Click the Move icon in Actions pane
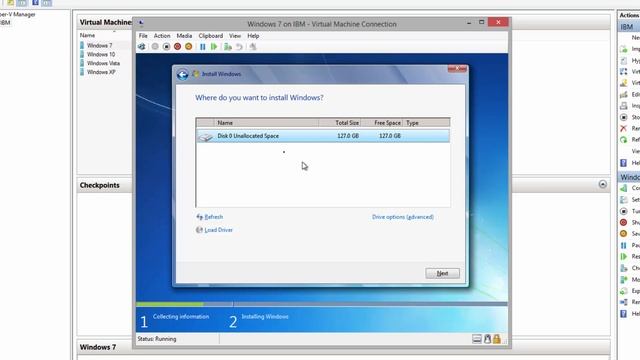640x360 pixels. 623,280
